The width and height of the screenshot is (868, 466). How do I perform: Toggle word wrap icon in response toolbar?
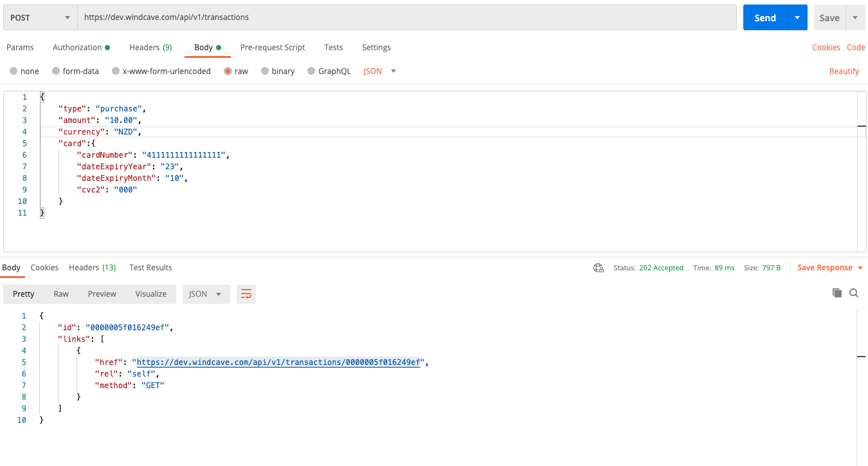point(246,294)
